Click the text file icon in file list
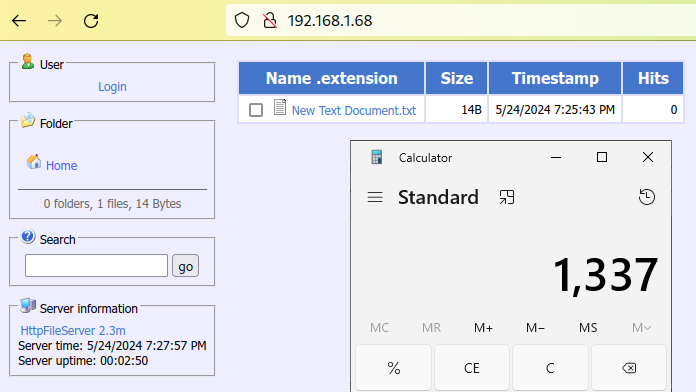Image resolution: width=696 pixels, height=392 pixels. (280, 107)
